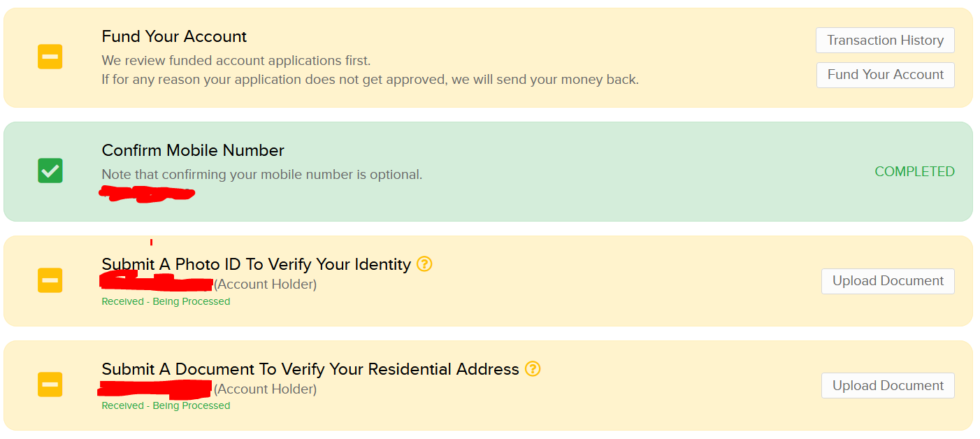Select the Confirm Mobile Number heading
Viewport: 980px width, 439px height.
(x=193, y=150)
